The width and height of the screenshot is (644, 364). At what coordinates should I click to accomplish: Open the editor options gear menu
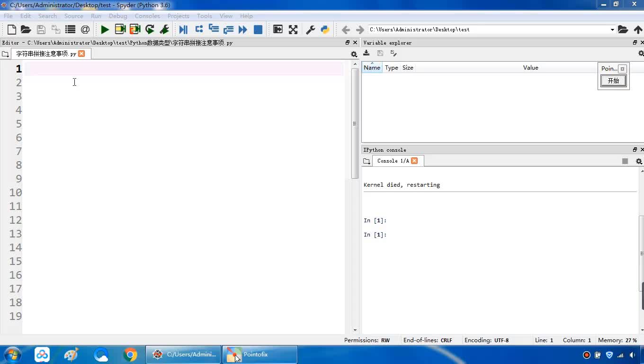(354, 54)
